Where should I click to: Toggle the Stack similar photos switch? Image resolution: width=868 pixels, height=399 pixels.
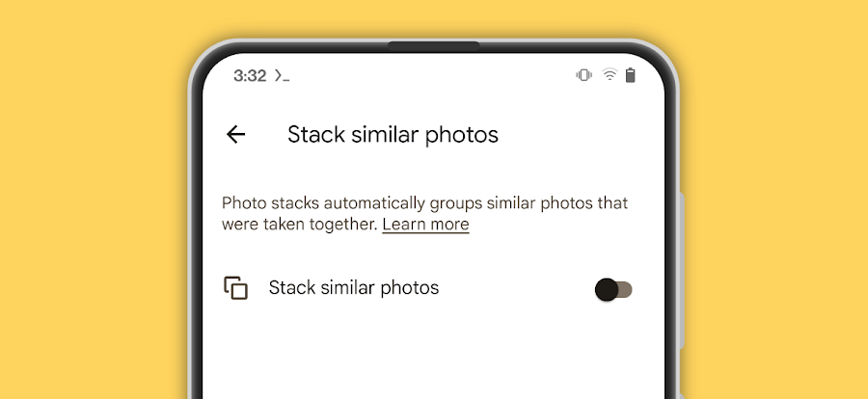613,288
